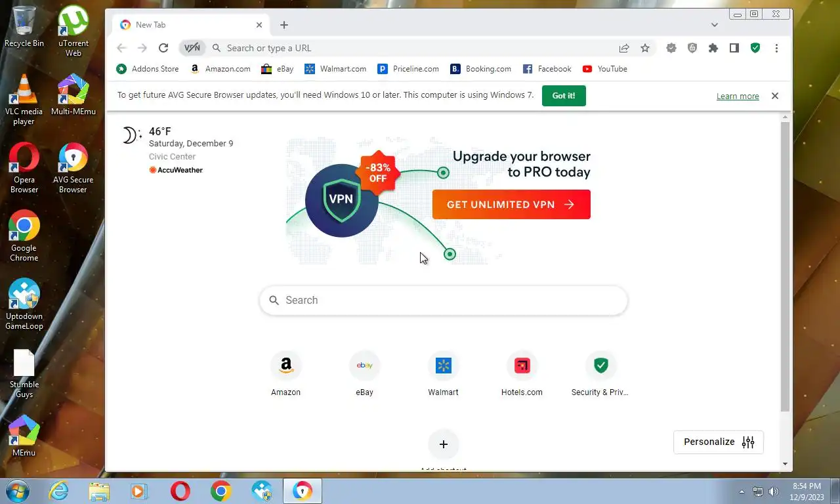Select the AVG Secure Browser desktop icon
Viewport: 840px width, 504px height.
click(73, 168)
